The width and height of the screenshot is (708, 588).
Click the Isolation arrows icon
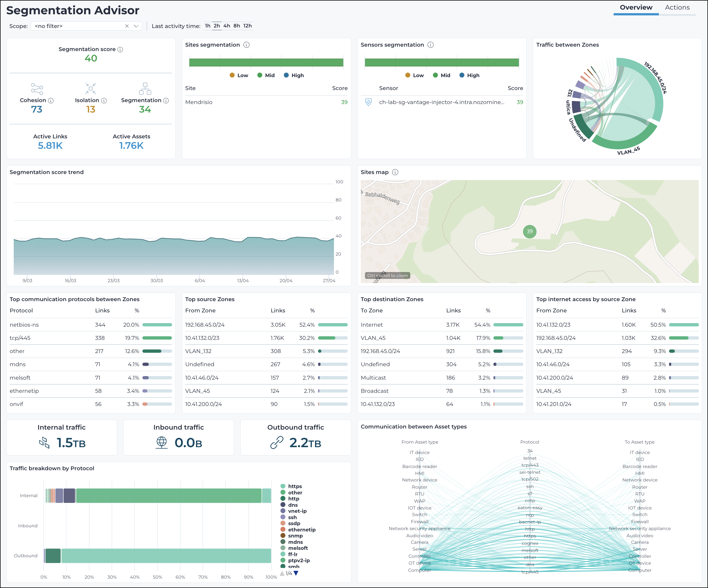coord(91,89)
